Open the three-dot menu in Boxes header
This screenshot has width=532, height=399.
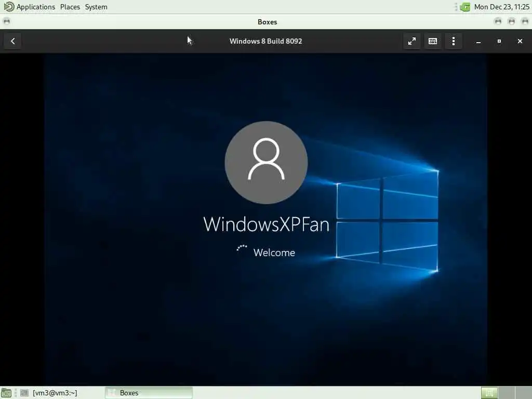[x=454, y=41]
